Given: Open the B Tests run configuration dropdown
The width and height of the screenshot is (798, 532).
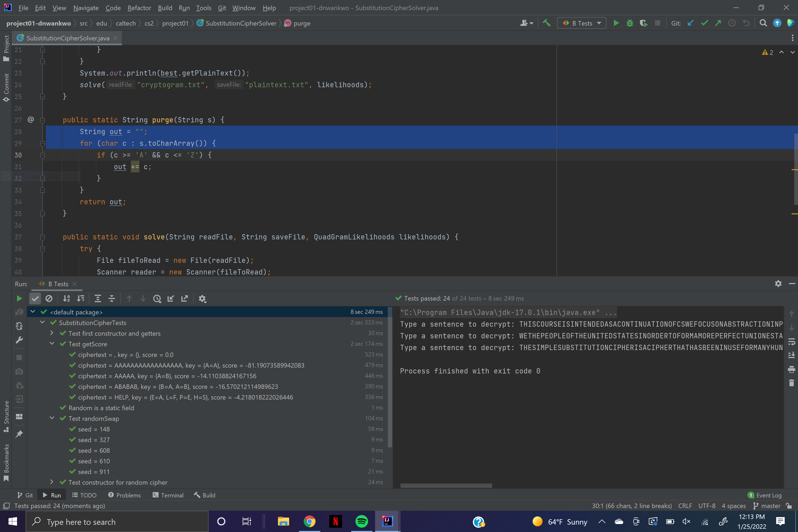Looking at the screenshot, I should 581,23.
